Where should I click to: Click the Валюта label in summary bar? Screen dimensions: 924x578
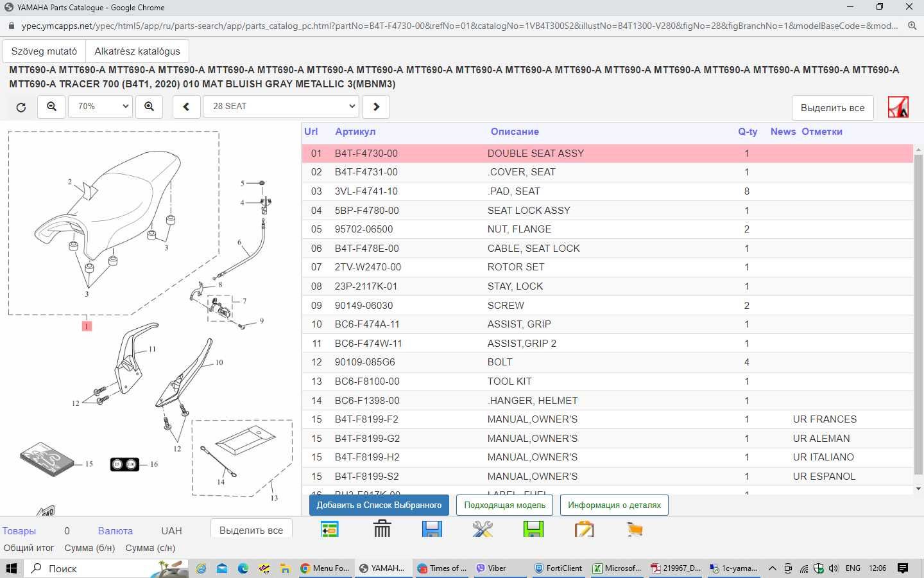pos(116,531)
